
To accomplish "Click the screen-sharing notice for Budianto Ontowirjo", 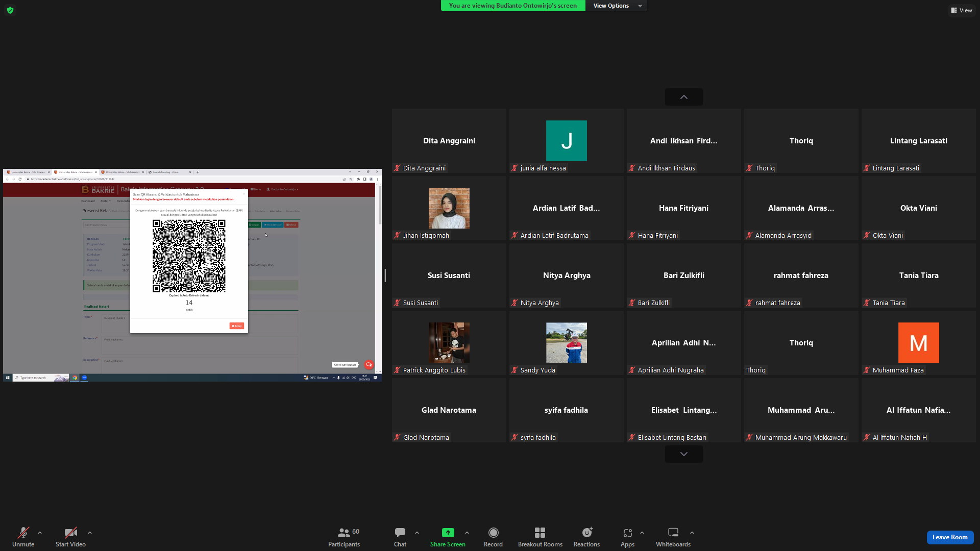I will click(513, 6).
